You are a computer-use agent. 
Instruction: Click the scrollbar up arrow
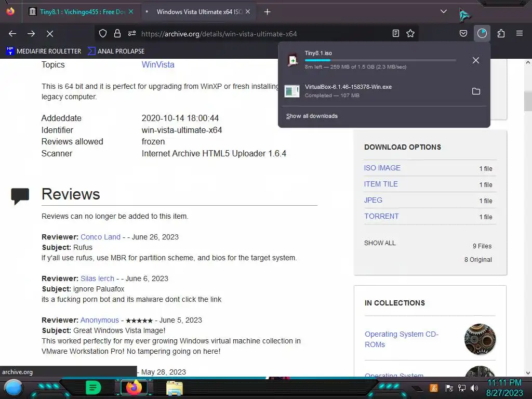528,63
